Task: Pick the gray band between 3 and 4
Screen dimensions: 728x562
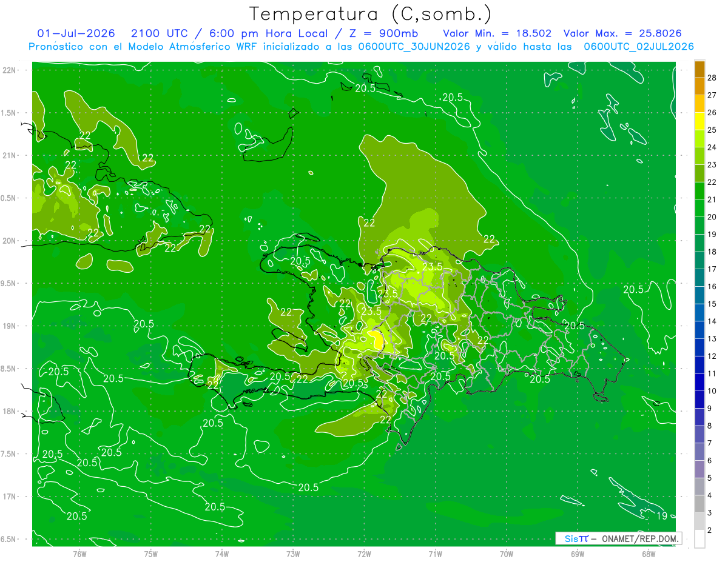Action: 699,504
